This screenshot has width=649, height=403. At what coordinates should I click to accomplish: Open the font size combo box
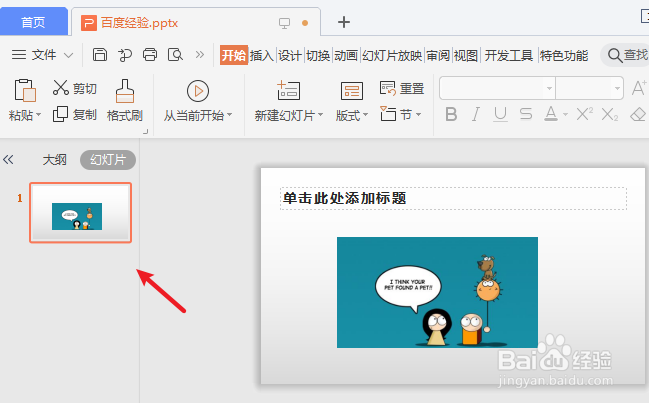point(589,88)
